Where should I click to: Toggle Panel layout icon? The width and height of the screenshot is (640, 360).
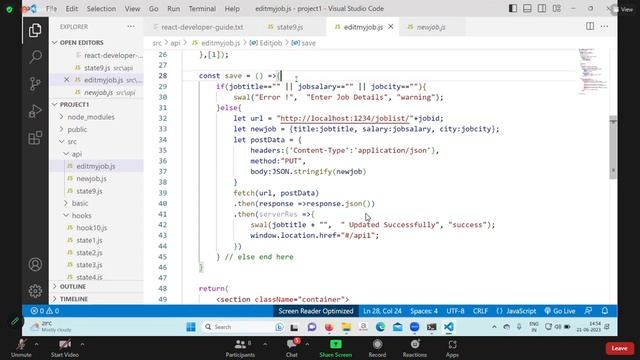click(527, 9)
